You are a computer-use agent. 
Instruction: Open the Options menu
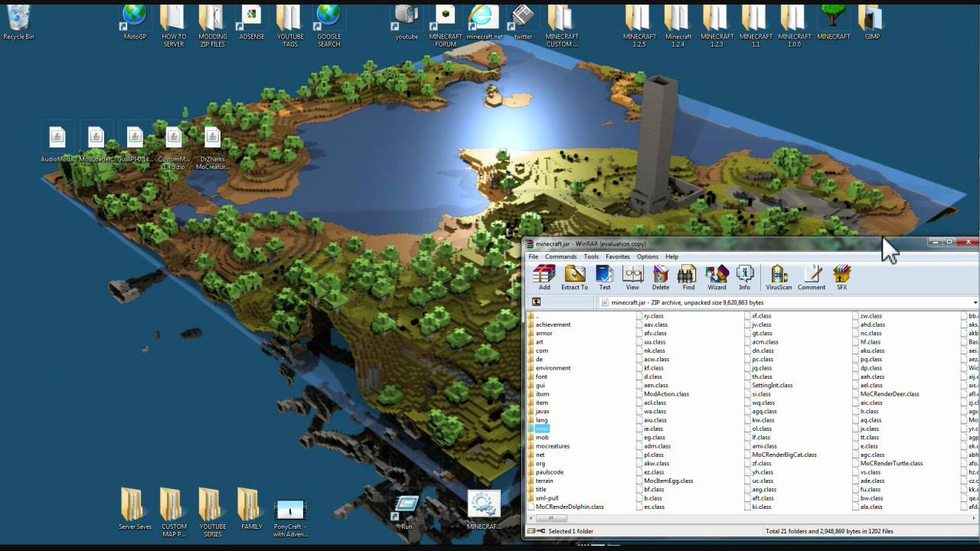[648, 257]
